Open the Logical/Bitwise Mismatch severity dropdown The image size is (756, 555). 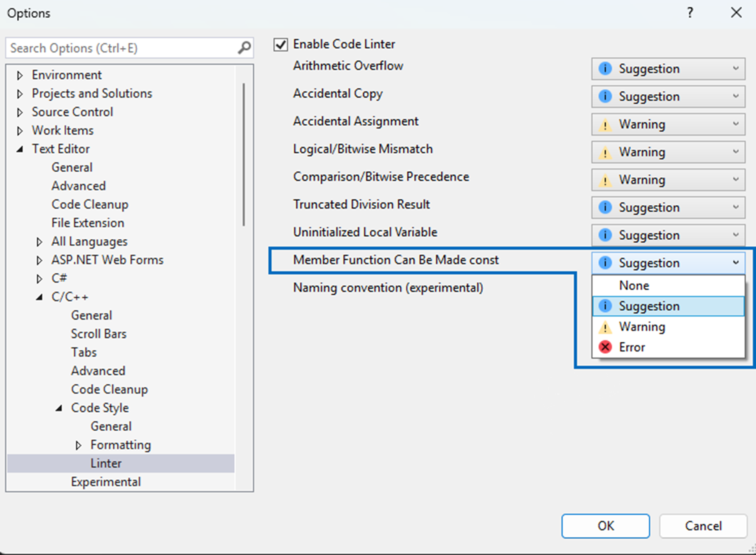click(x=668, y=152)
